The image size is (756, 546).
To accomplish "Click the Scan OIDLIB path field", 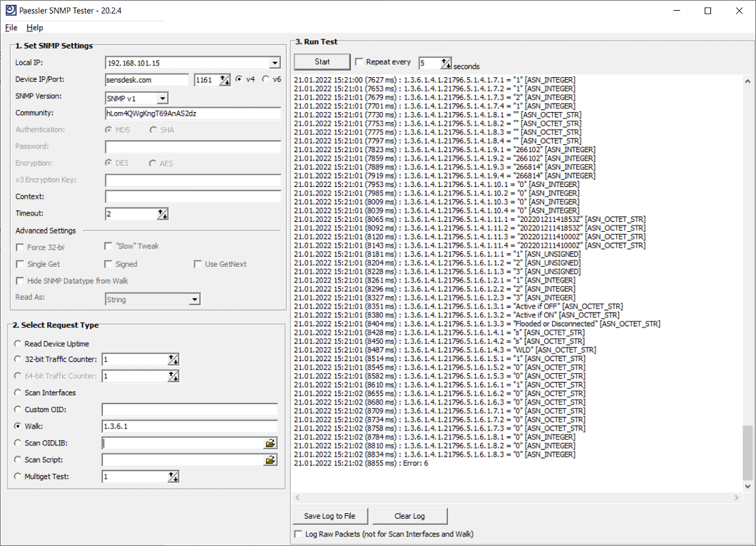I will point(183,443).
